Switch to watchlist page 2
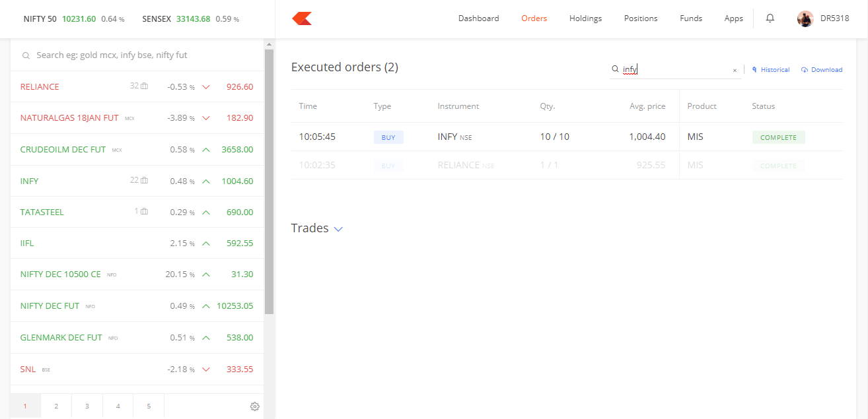 (x=56, y=406)
